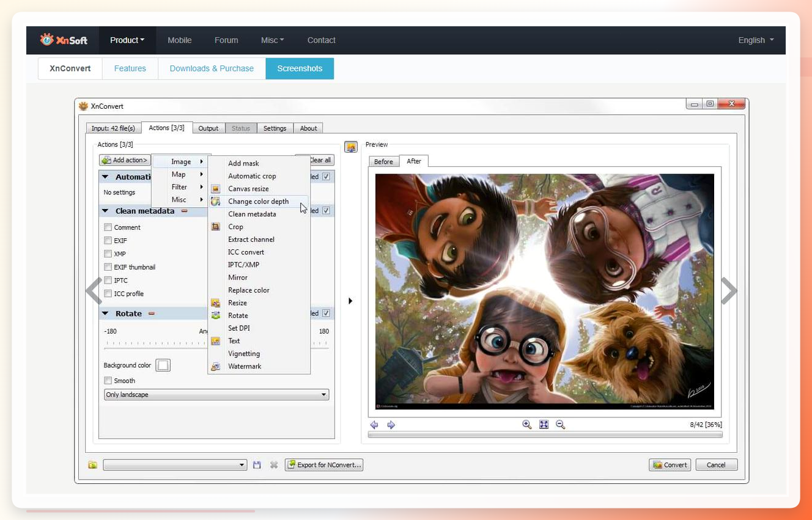
Task: Fit preview image to window
Action: (x=544, y=425)
